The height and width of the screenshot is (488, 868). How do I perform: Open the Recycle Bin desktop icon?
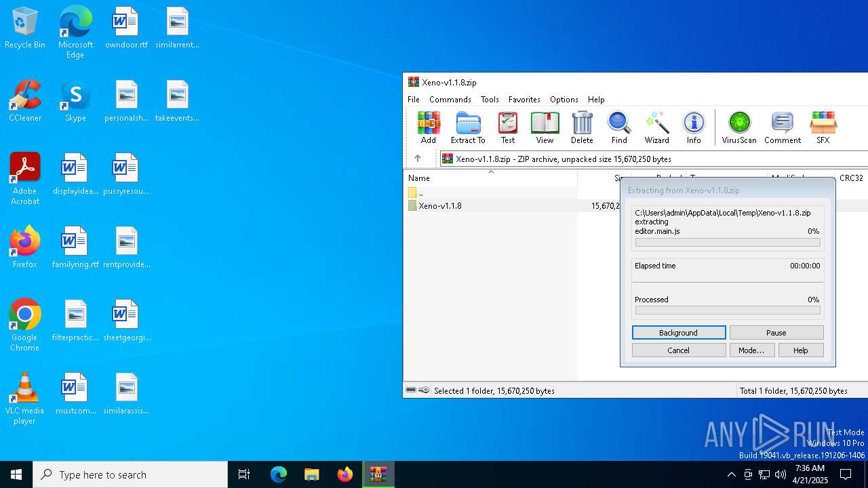[x=25, y=28]
